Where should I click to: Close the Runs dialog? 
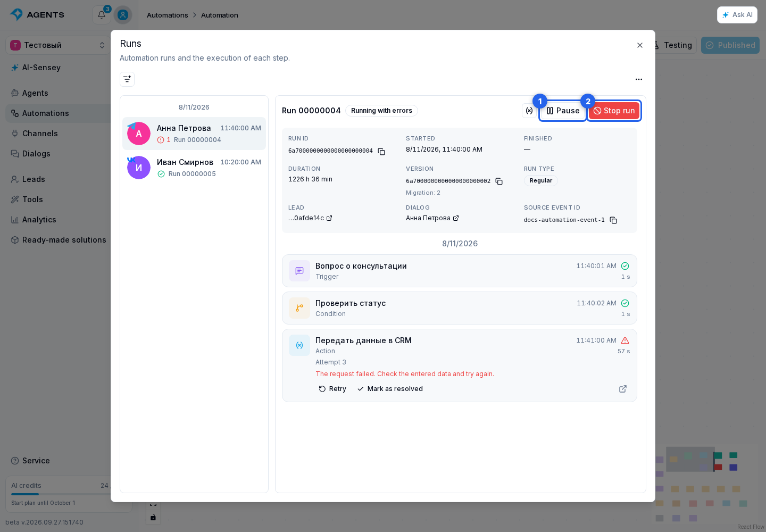pos(640,45)
